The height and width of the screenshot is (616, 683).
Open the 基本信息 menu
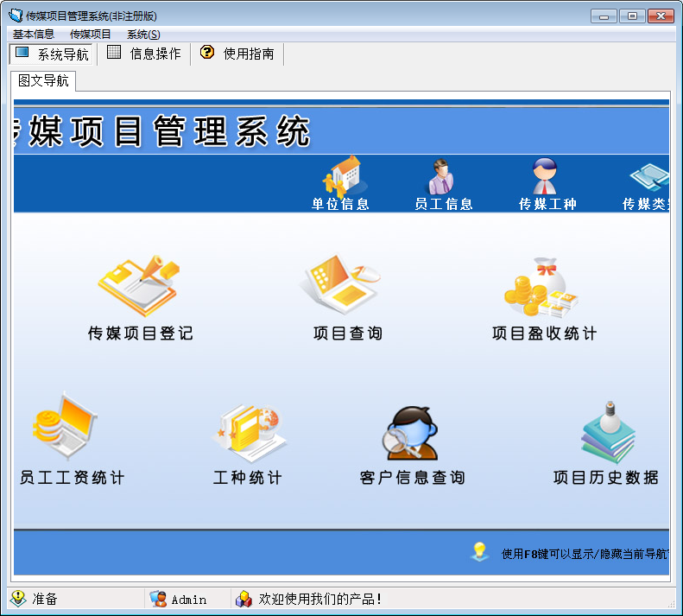click(33, 34)
